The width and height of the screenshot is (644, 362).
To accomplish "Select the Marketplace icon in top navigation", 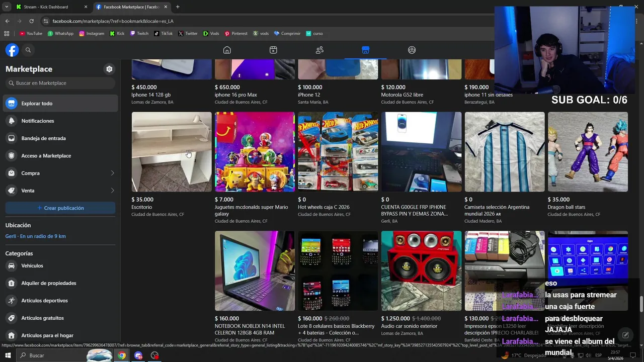I will point(365,50).
